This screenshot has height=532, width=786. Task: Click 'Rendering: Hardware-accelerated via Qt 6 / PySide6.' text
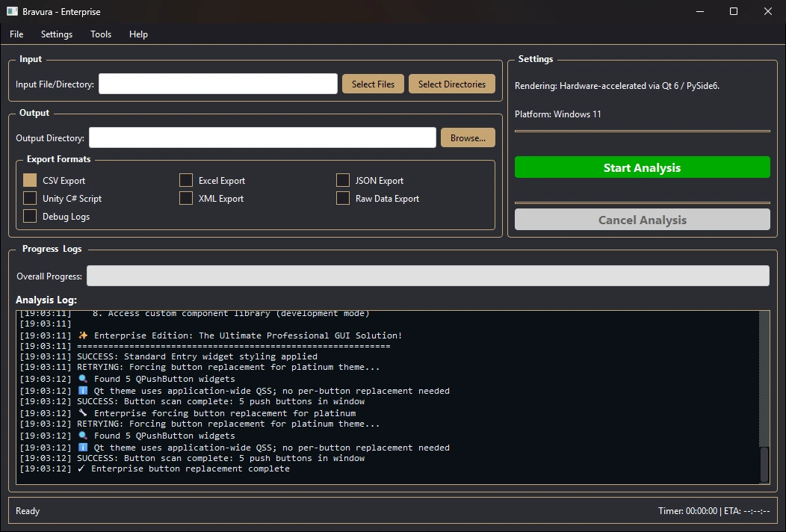pyautogui.click(x=617, y=86)
